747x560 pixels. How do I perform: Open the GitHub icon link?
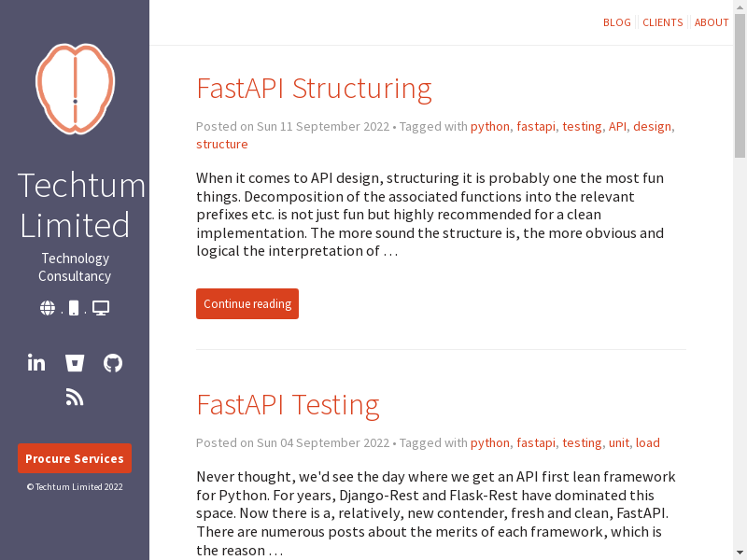tap(113, 363)
